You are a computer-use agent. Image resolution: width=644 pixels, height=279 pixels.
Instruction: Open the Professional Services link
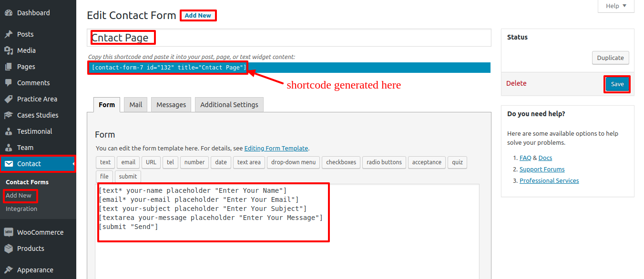click(549, 180)
